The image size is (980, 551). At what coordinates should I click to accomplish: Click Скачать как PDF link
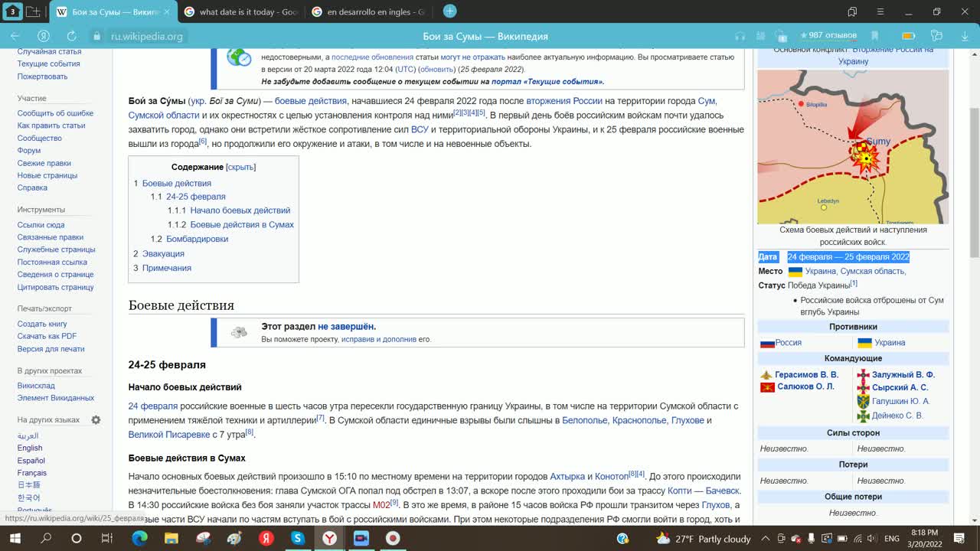47,336
